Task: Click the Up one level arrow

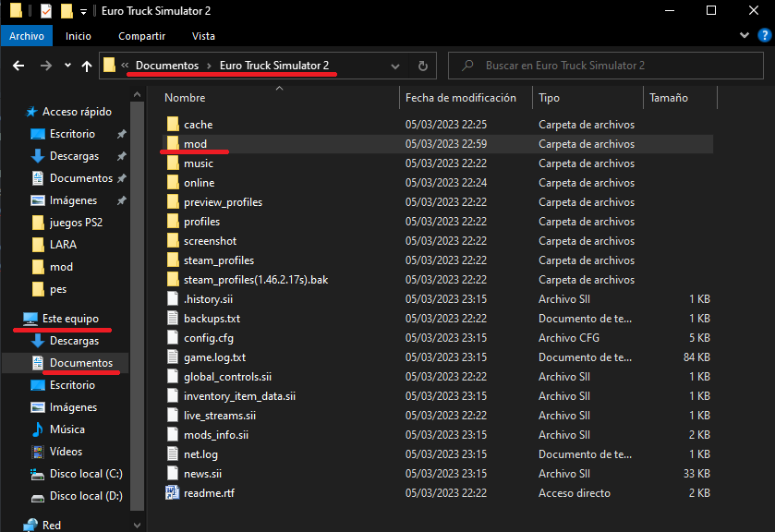Action: [x=87, y=66]
